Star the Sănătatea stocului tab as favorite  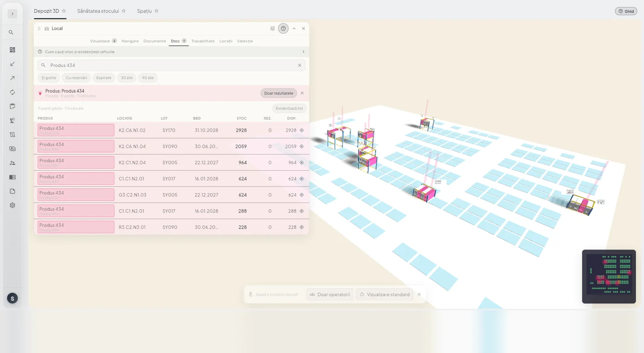pyautogui.click(x=124, y=11)
